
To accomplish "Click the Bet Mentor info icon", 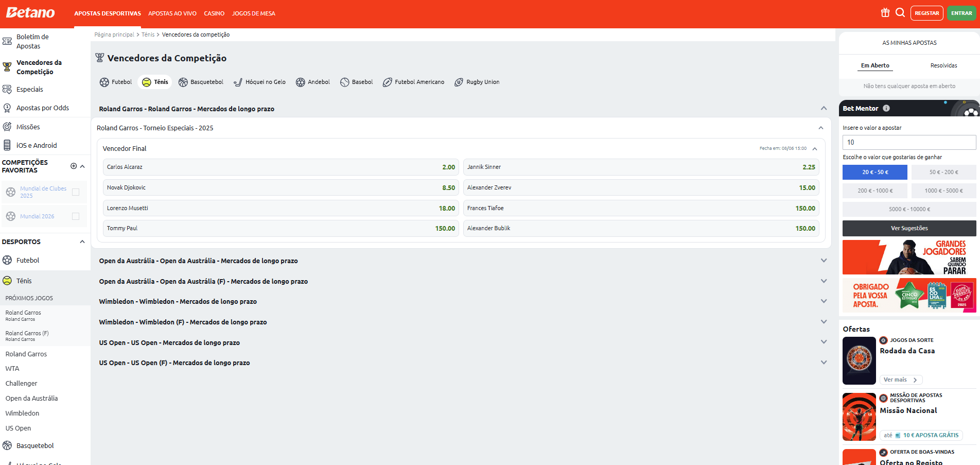I will tap(886, 108).
